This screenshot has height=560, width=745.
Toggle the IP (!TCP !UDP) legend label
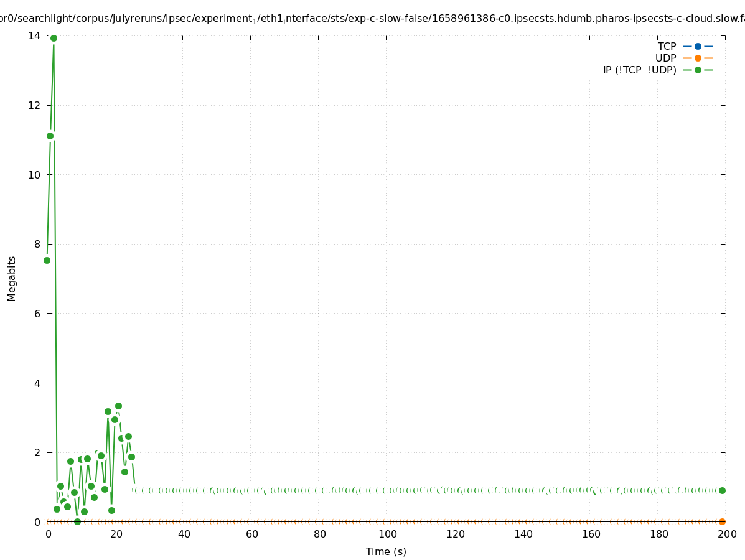pos(639,70)
